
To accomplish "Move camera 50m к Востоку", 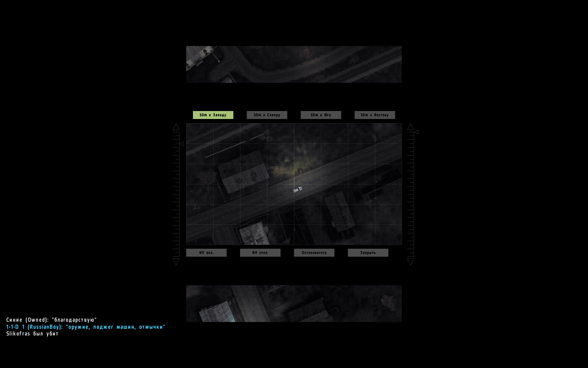I will point(375,115).
